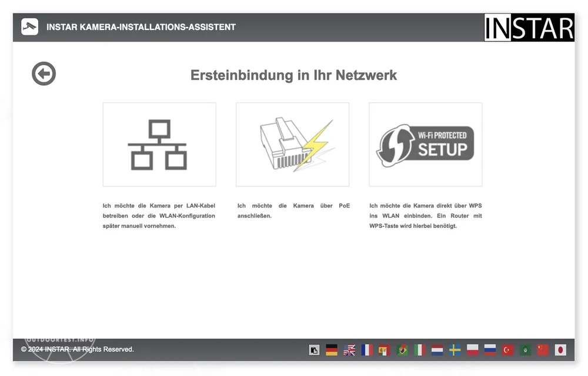Switch to Italian using the flag
This screenshot has width=588, height=376.
pyautogui.click(x=420, y=350)
